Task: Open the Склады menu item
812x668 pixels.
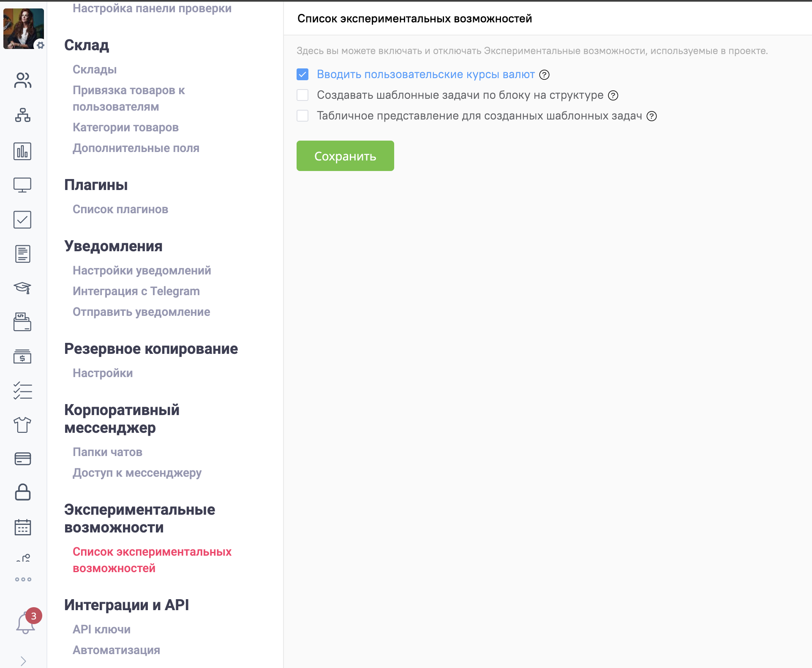Action: [x=95, y=69]
